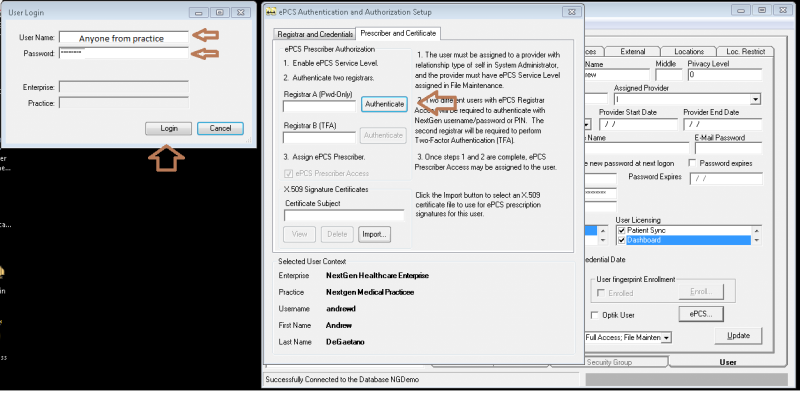Click the Enroll... fingerprint button

701,291
